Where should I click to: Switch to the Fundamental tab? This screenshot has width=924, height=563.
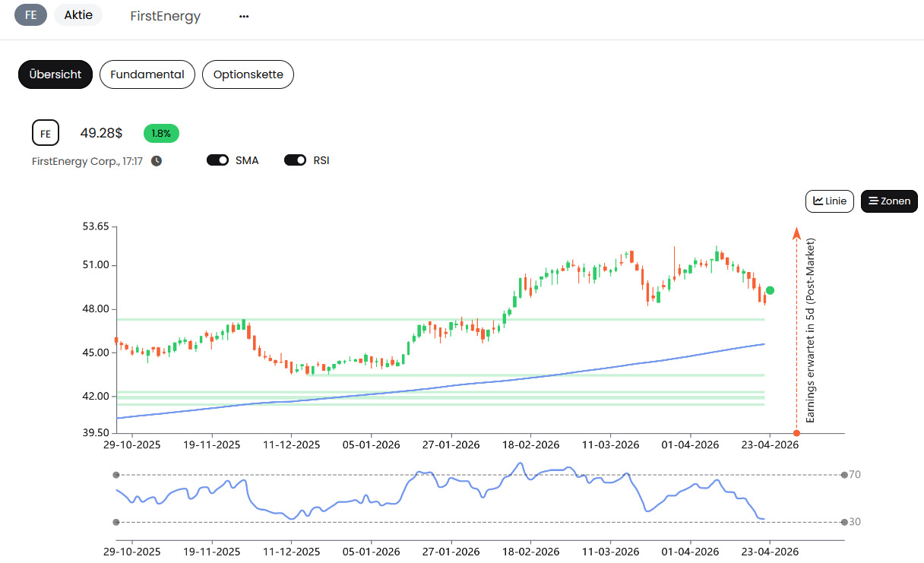tap(147, 74)
